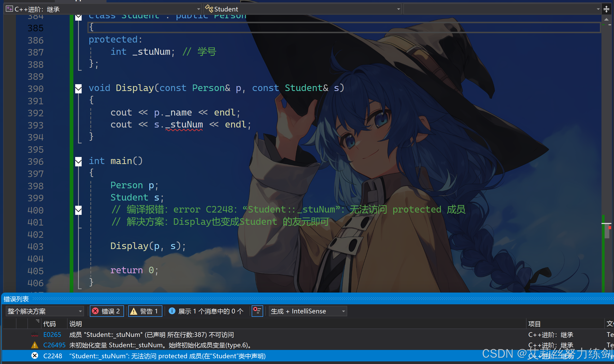Screen dimensions: 614x364
Task: Click the split editor window icon
Action: [x=606, y=9]
